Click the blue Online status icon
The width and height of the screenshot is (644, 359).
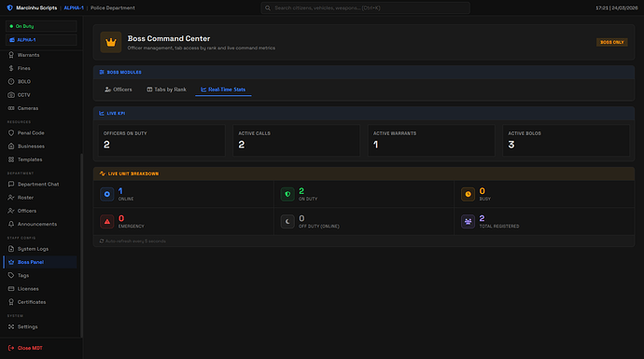(106, 194)
